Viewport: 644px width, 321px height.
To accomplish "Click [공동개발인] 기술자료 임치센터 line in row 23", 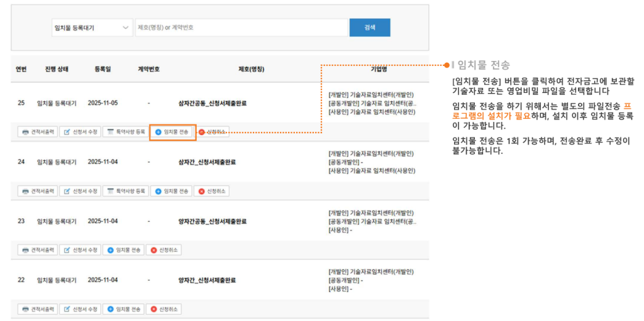I will coord(372,221).
